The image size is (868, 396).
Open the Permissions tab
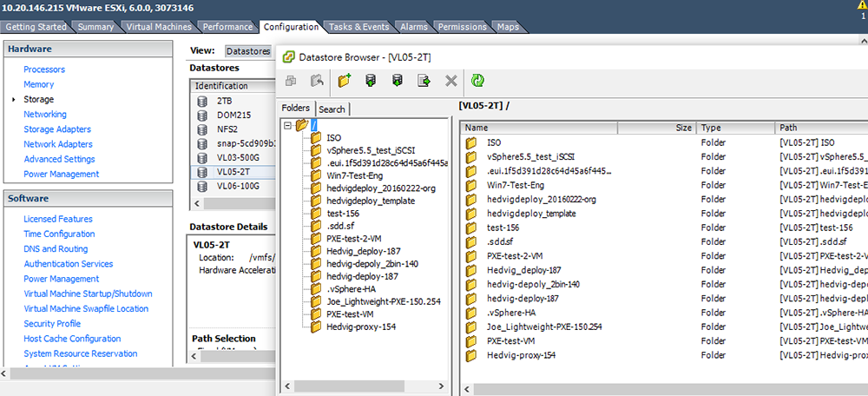click(463, 27)
